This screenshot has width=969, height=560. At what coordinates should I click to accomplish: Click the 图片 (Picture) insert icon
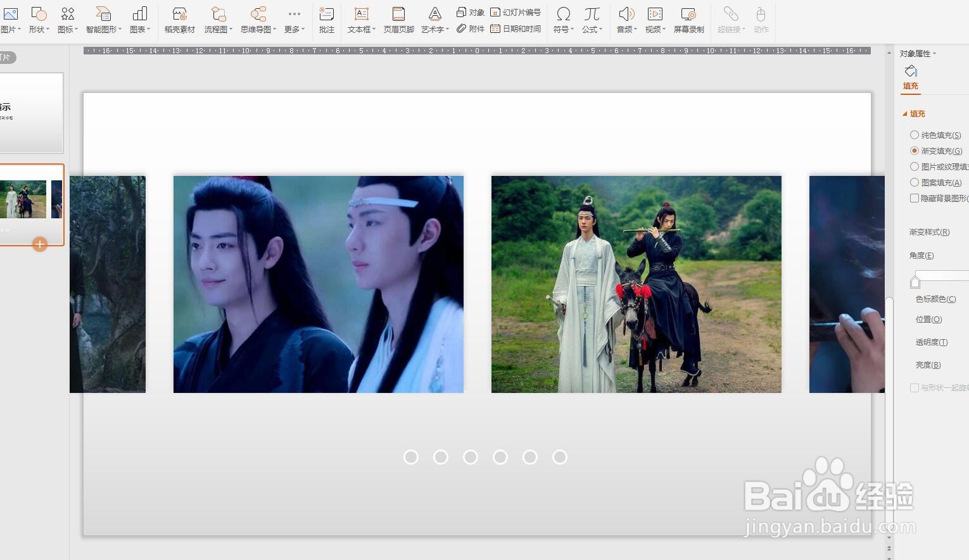tap(9, 15)
